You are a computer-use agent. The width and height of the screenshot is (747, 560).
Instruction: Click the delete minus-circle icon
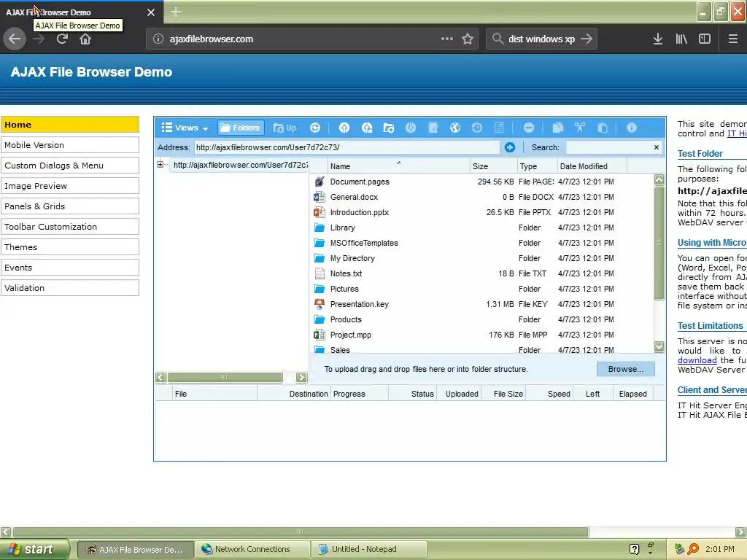coord(529,128)
